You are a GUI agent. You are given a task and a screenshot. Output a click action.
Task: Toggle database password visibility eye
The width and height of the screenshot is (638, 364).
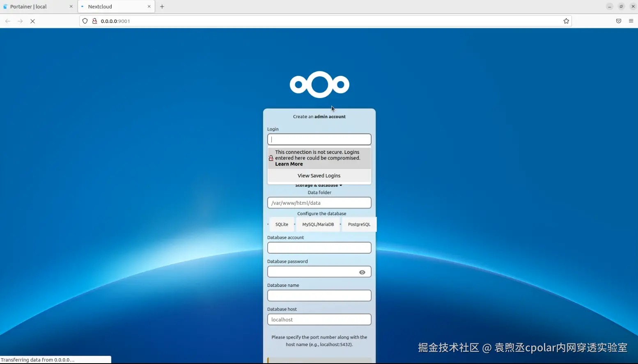[362, 272]
